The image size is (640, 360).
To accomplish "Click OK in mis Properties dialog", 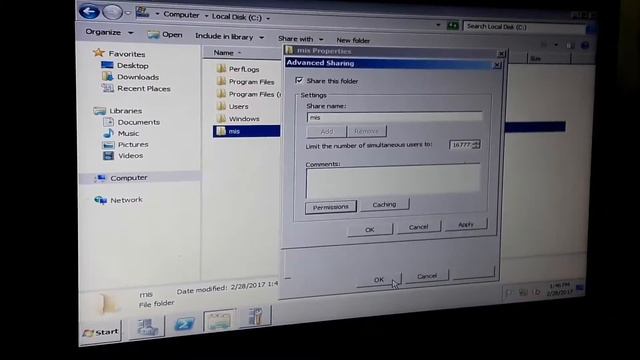I will pyautogui.click(x=379, y=280).
